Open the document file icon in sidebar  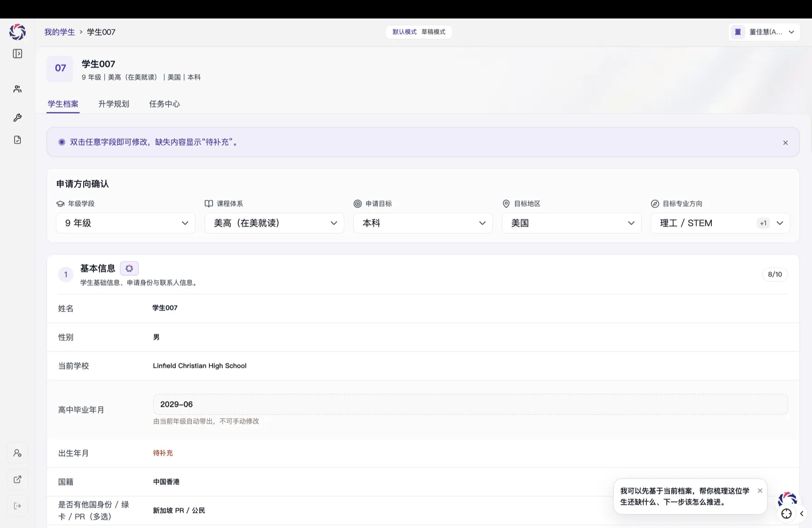[18, 140]
